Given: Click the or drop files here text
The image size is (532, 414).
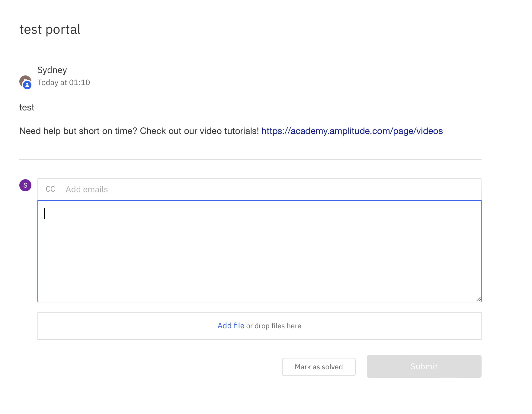Looking at the screenshot, I should [274, 326].
